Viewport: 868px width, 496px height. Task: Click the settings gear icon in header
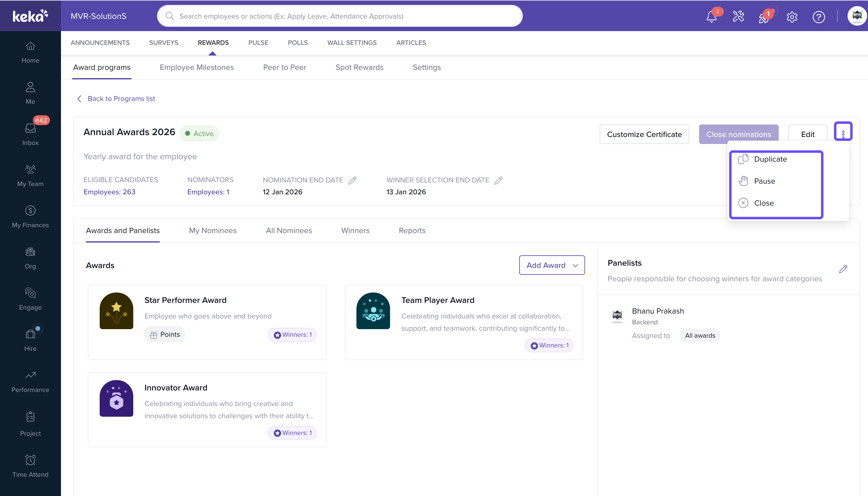792,17
